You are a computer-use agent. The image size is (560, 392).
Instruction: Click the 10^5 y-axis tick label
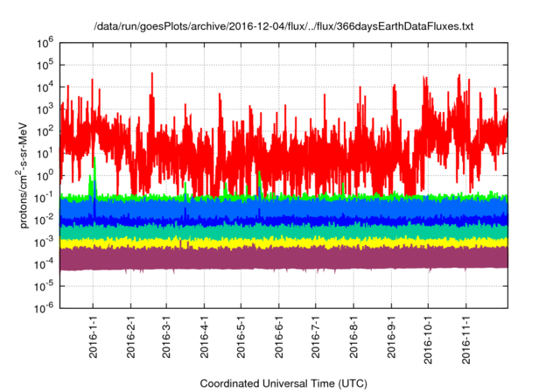(x=45, y=65)
